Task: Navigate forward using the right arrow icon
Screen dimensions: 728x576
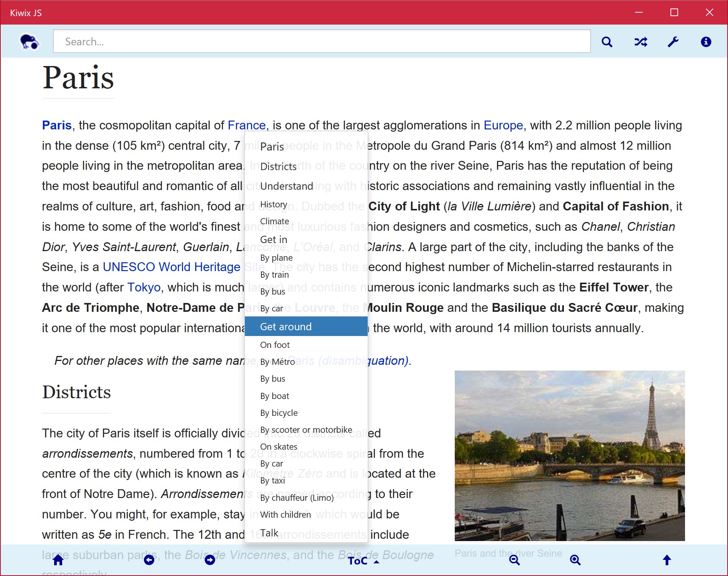Action: click(210, 560)
